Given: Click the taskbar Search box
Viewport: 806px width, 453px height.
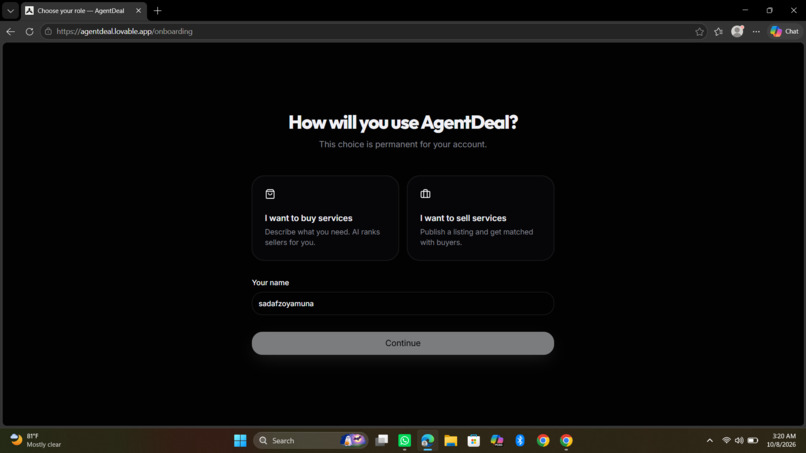Looking at the screenshot, I should tap(310, 441).
